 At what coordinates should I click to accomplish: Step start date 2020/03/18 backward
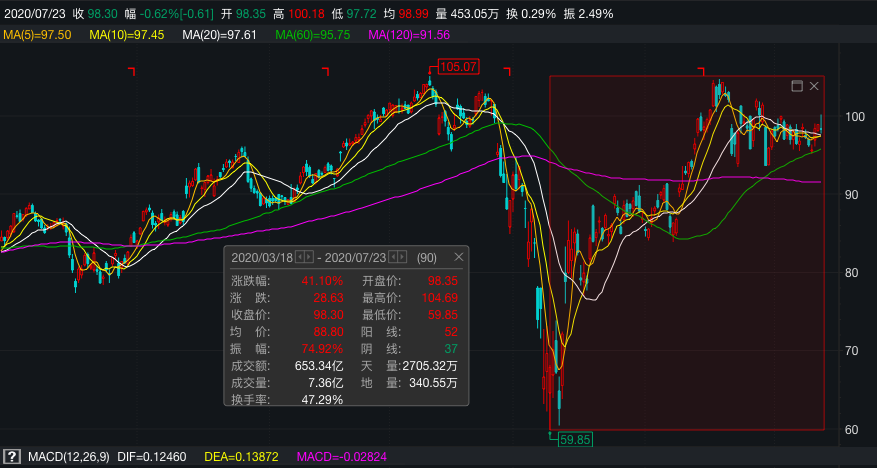click(x=300, y=257)
